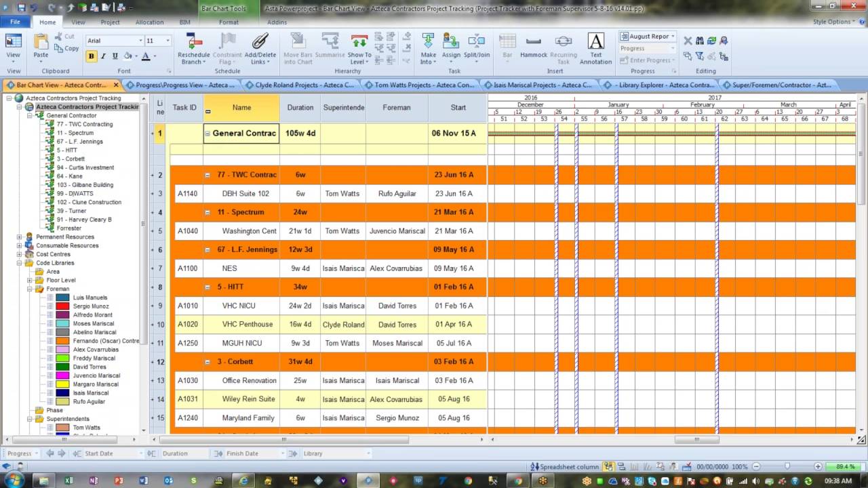Collapse the Code Libraries tree node
868x488 pixels.
click(20, 263)
